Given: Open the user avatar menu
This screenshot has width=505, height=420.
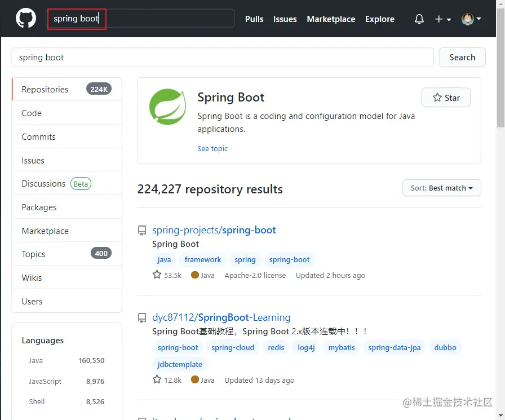Looking at the screenshot, I should point(471,19).
